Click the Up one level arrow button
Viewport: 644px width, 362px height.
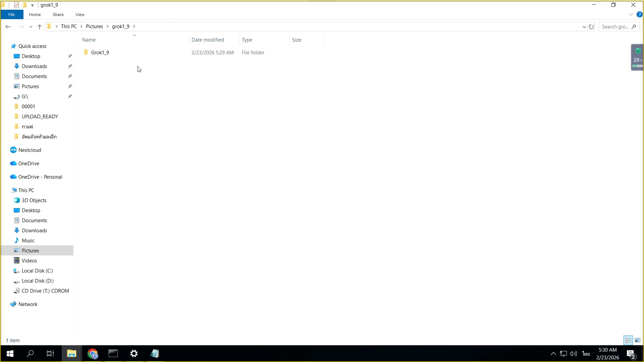tap(39, 26)
